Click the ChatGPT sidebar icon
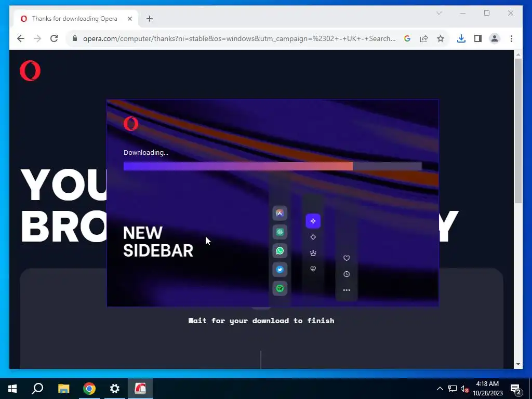The image size is (532, 399). [x=280, y=232]
